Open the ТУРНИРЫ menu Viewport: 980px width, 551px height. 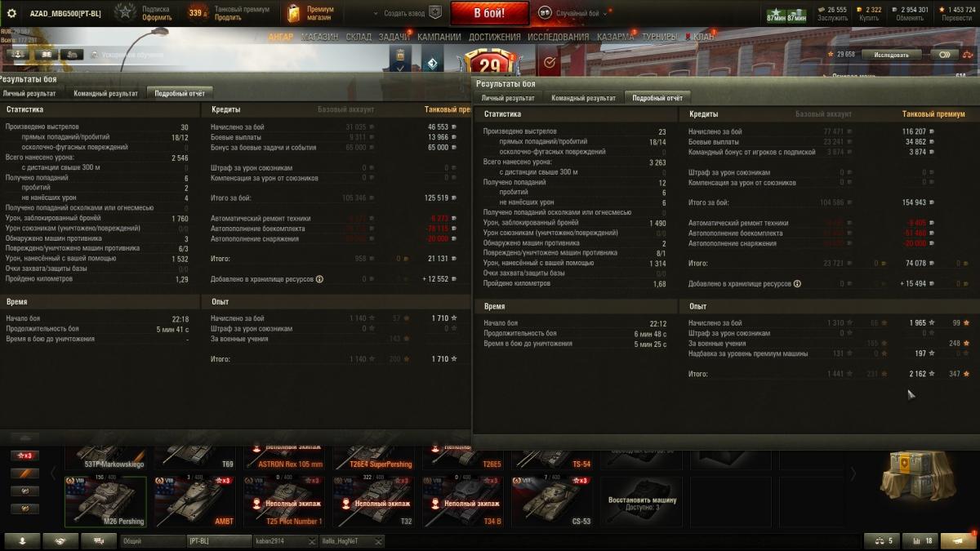660,37
